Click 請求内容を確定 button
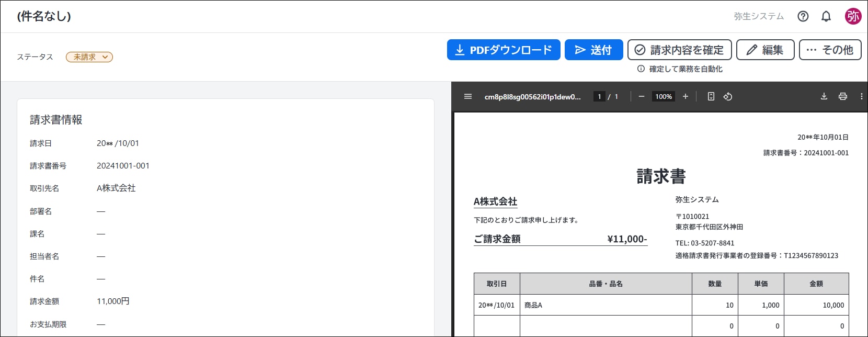The width and height of the screenshot is (868, 337). pos(679,50)
